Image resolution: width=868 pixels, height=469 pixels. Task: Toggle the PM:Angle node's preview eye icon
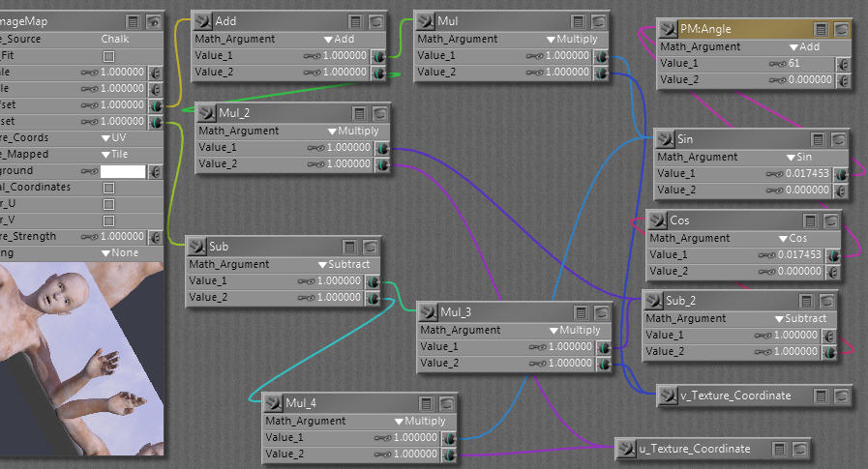[x=842, y=29]
